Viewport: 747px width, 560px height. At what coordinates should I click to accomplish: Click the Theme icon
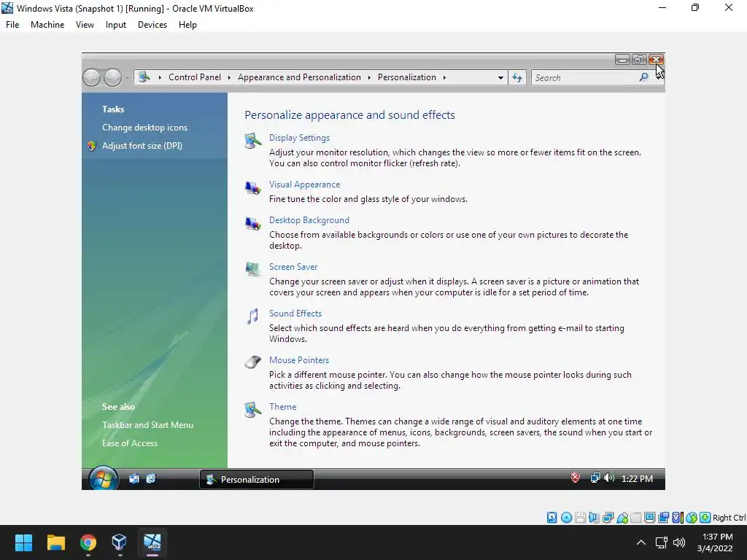click(252, 410)
